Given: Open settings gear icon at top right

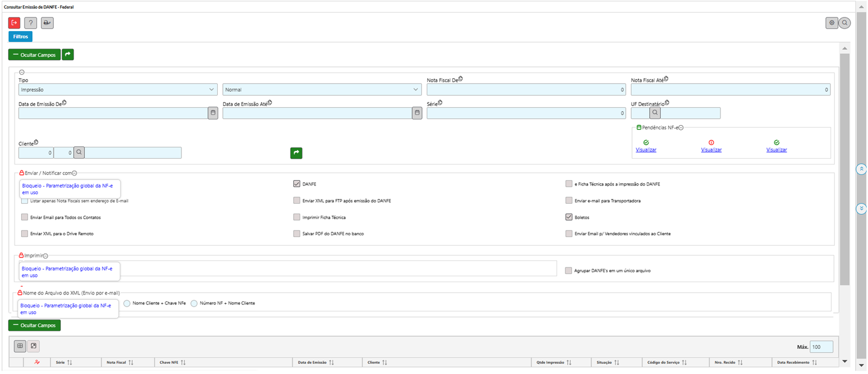Looking at the screenshot, I should pos(832,23).
